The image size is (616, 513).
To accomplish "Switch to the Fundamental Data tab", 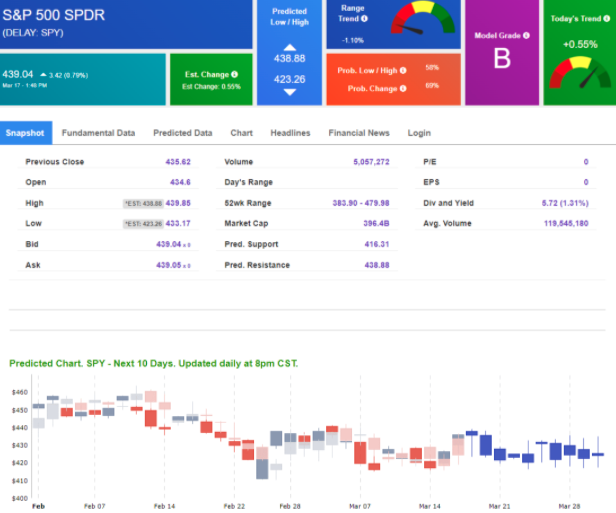I will pos(98,133).
